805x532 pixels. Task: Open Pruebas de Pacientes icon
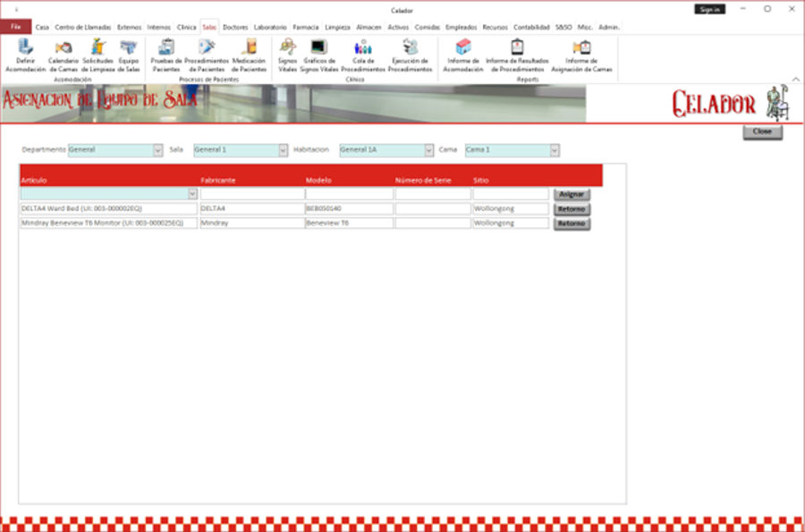166,48
